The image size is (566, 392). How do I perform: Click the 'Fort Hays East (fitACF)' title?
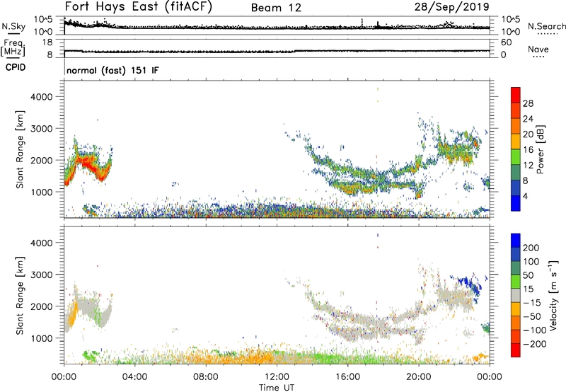coord(138,6)
